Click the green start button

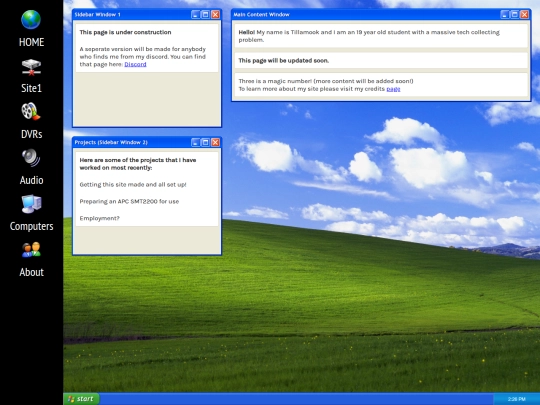click(82, 399)
